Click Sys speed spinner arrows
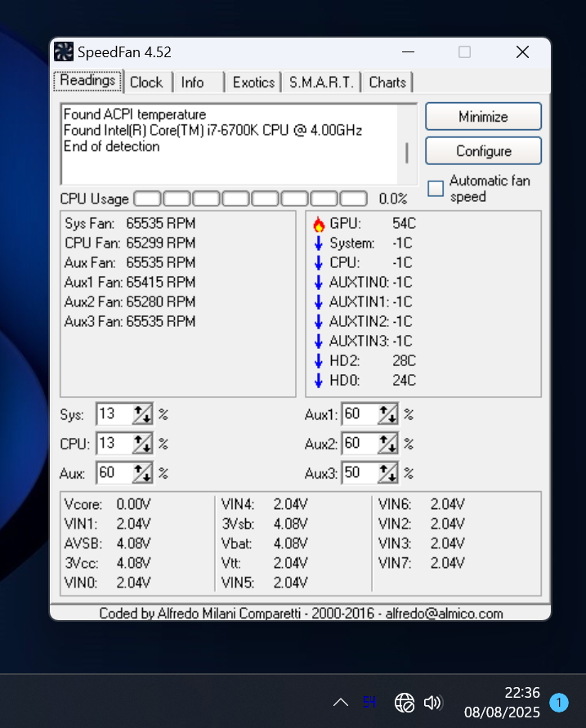 tap(142, 414)
